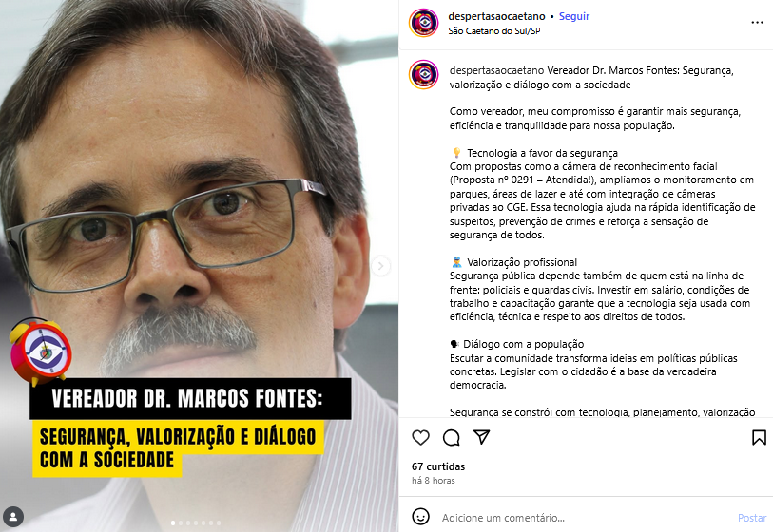Image resolution: width=773 pixels, height=532 pixels.
Task: Select the last carousel dot indicator
Action: coord(219,523)
